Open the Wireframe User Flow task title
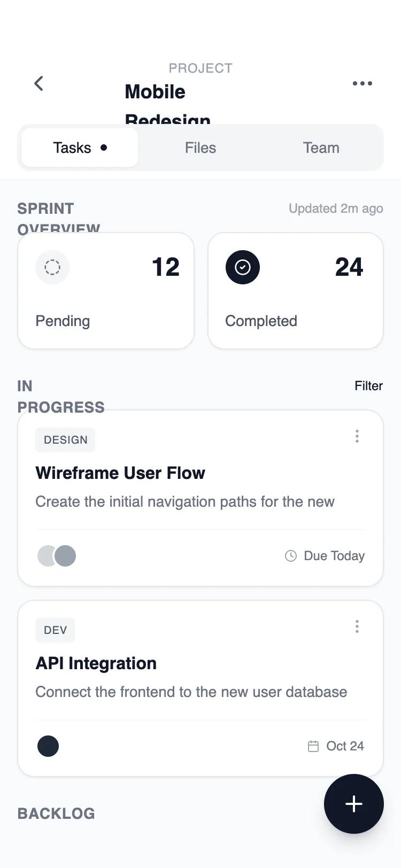Screen dimensions: 401x868 click(x=120, y=473)
